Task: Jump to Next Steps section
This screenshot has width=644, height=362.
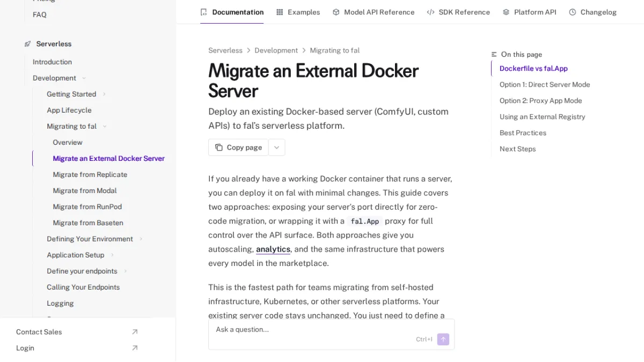Action: click(517, 149)
